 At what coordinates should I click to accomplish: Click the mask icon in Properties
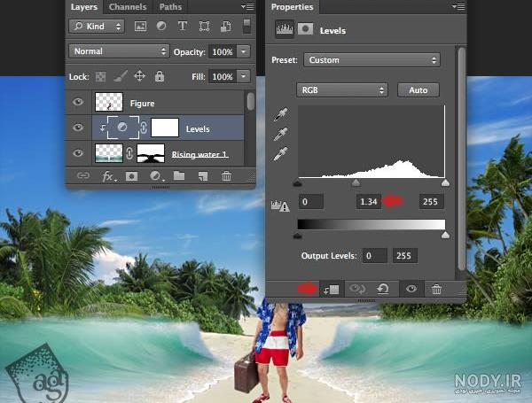(305, 29)
